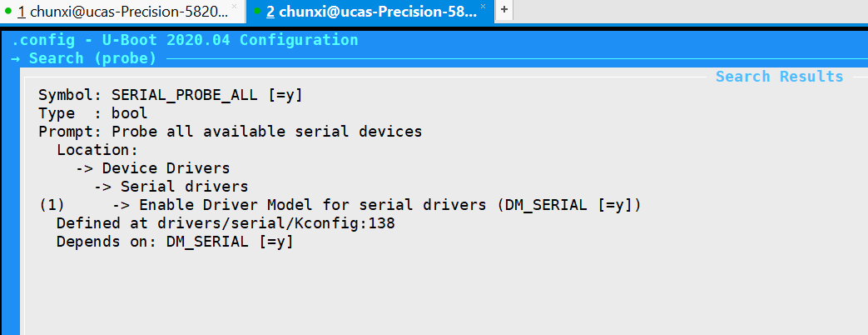Close the second terminal session tab
This screenshot has height=335, width=868.
pyautogui.click(x=486, y=7)
